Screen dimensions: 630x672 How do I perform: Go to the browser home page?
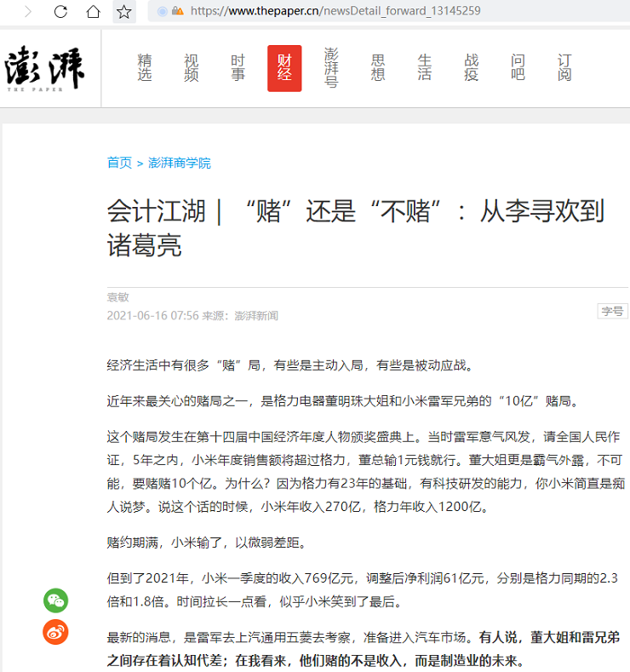click(x=93, y=12)
